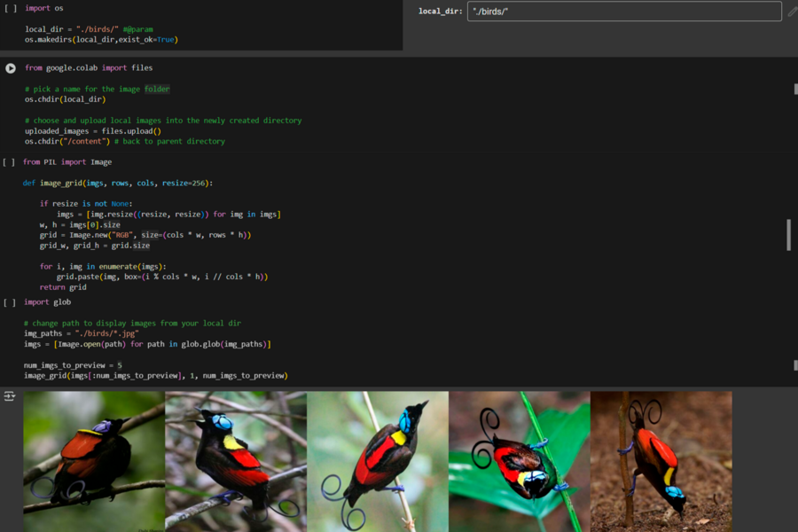Click the line 'grid_w, grid_h = grid.size'
The image size is (798, 532).
95,246
